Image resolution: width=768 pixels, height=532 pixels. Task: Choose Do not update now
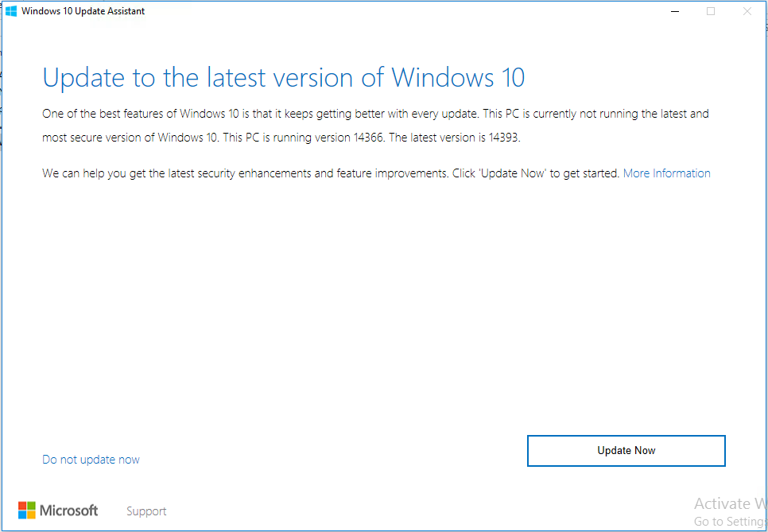pos(91,460)
